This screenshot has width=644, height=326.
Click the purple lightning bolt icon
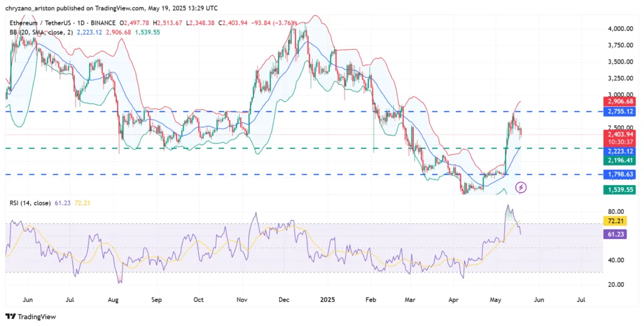coord(521,187)
